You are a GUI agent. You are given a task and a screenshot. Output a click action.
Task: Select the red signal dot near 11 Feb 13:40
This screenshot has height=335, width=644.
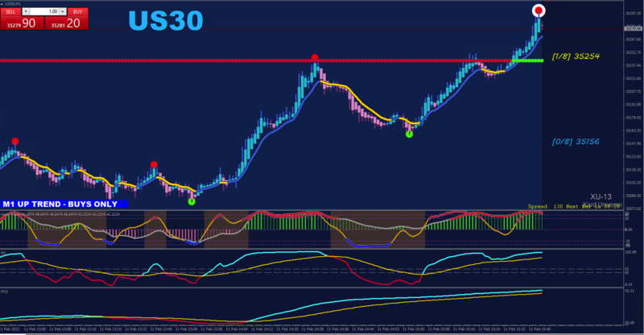(x=154, y=165)
